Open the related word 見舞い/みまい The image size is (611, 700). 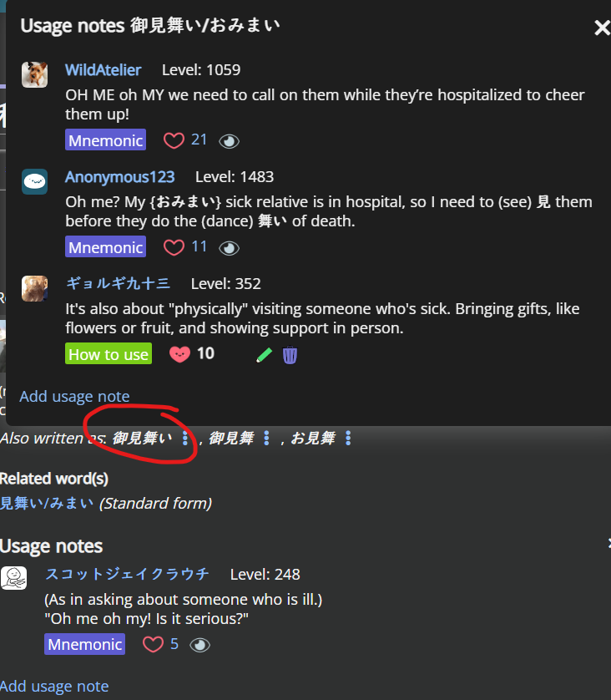point(47,503)
